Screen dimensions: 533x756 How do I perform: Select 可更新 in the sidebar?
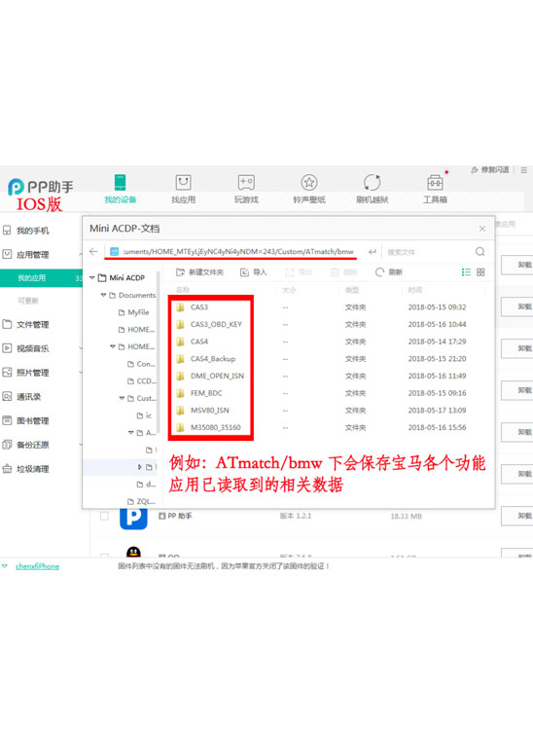[28, 301]
